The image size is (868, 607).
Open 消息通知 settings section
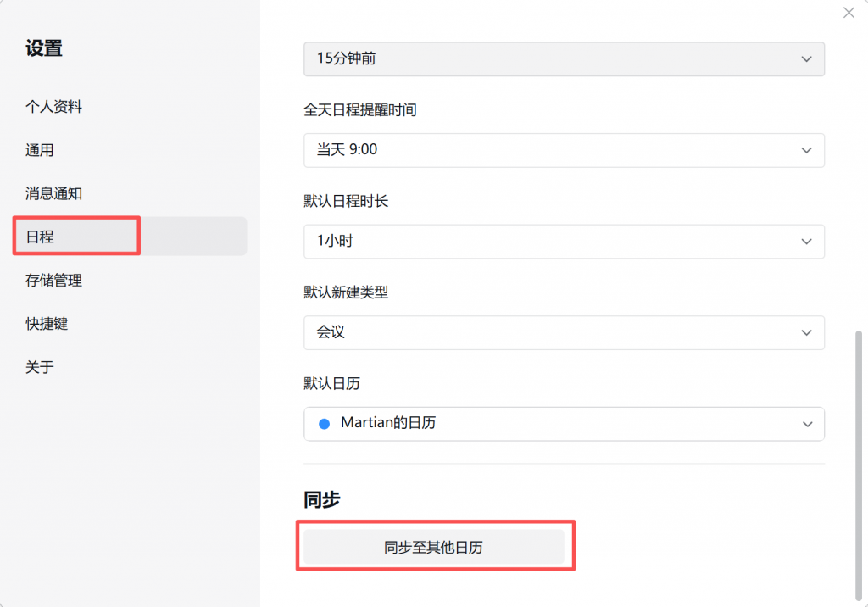coord(53,193)
